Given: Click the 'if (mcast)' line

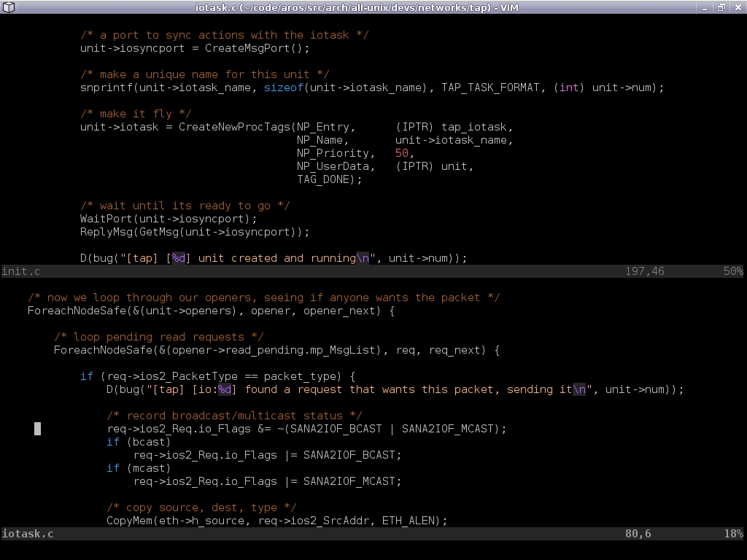Looking at the screenshot, I should click(139, 468).
